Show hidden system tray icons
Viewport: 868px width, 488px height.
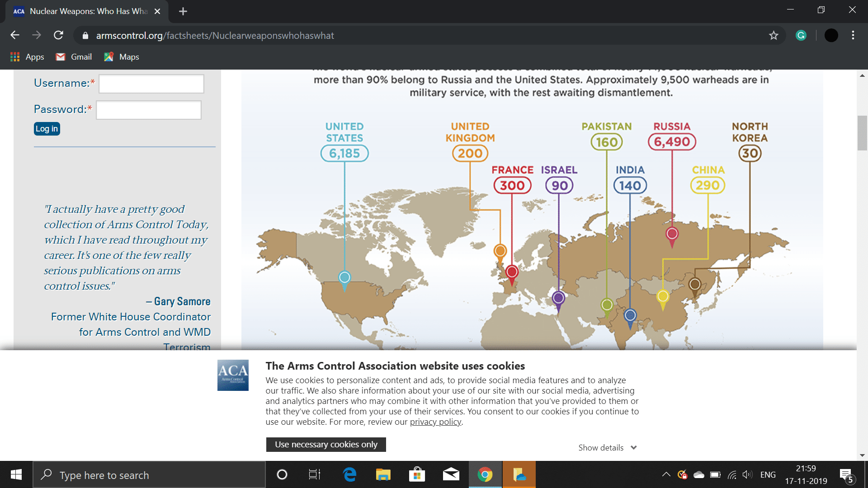point(666,474)
